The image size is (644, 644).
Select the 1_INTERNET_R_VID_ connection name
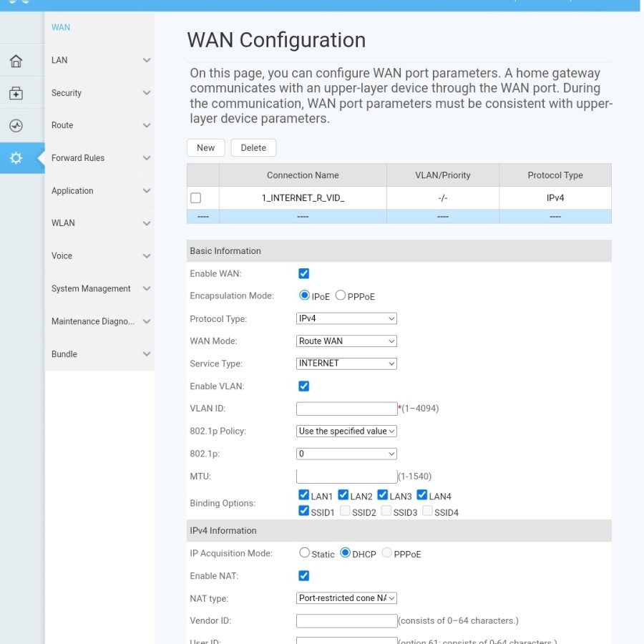point(303,198)
